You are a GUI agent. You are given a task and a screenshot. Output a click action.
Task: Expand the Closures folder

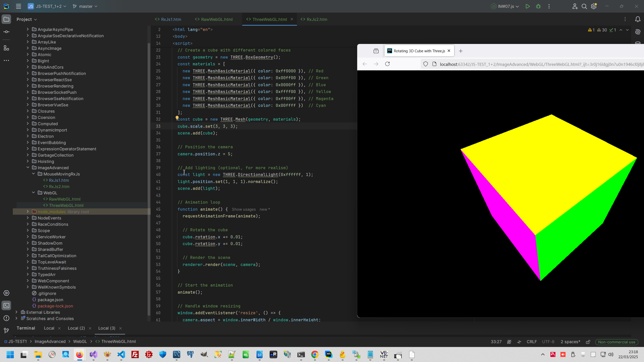[28, 111]
